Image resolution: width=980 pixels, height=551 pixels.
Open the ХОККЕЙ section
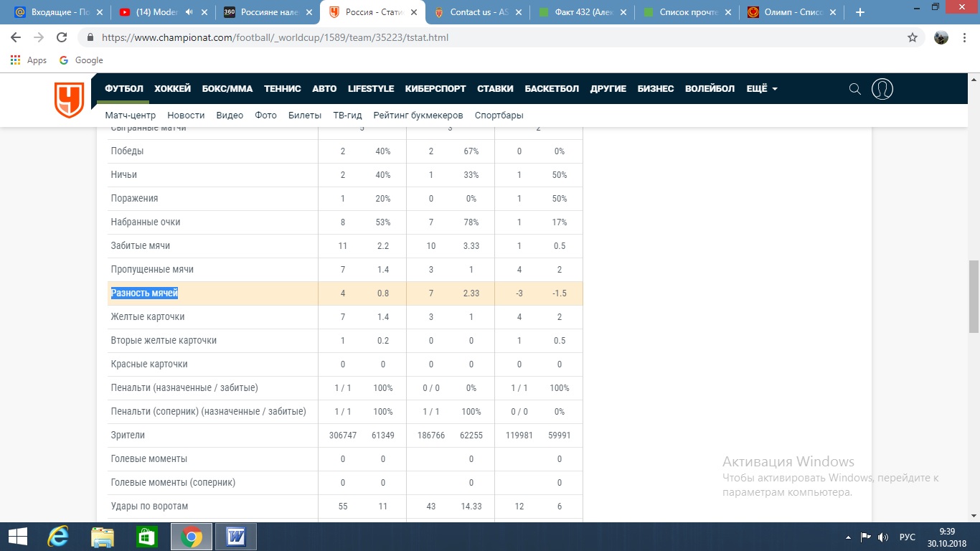(x=172, y=89)
